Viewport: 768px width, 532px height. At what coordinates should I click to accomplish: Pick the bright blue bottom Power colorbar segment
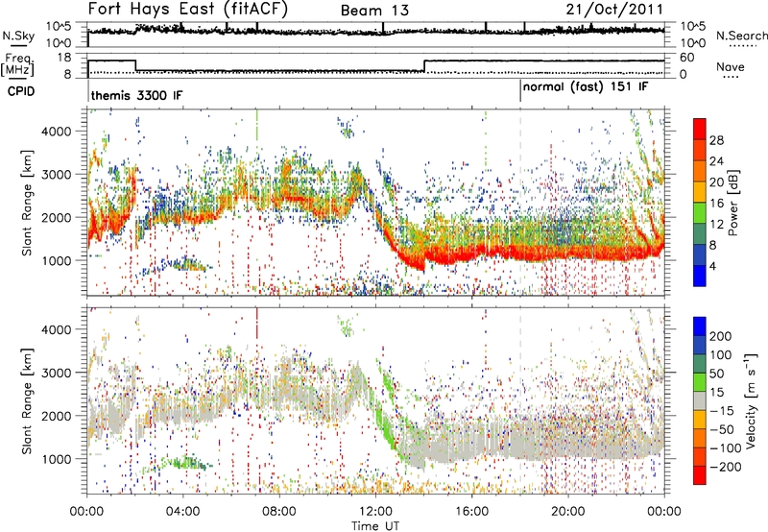pos(700,276)
